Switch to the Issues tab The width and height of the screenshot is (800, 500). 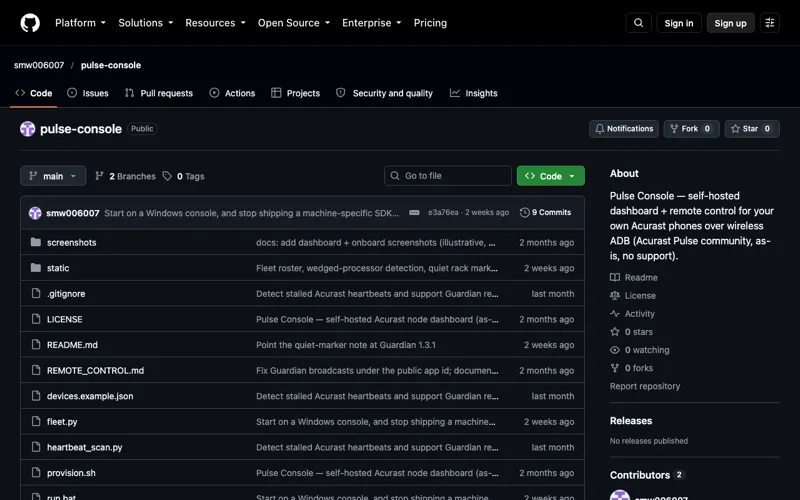click(x=88, y=93)
